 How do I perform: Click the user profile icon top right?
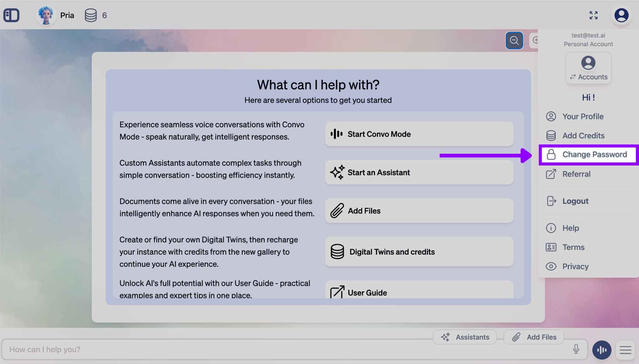click(x=621, y=15)
